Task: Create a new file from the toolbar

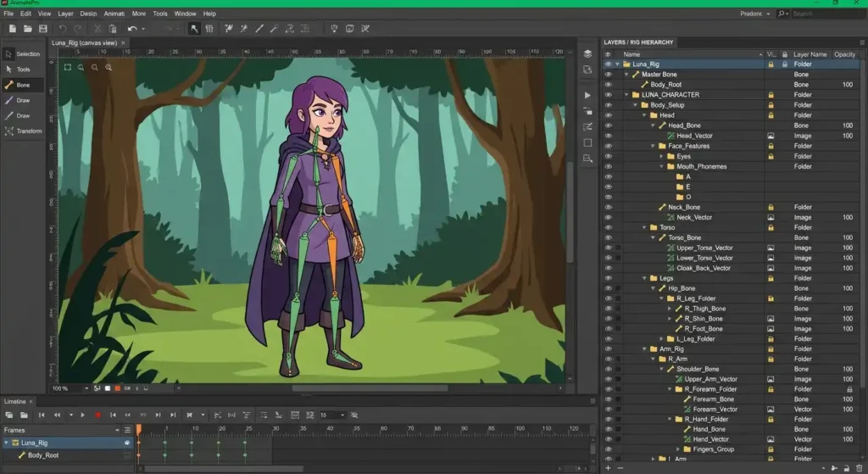Action: pos(12,29)
